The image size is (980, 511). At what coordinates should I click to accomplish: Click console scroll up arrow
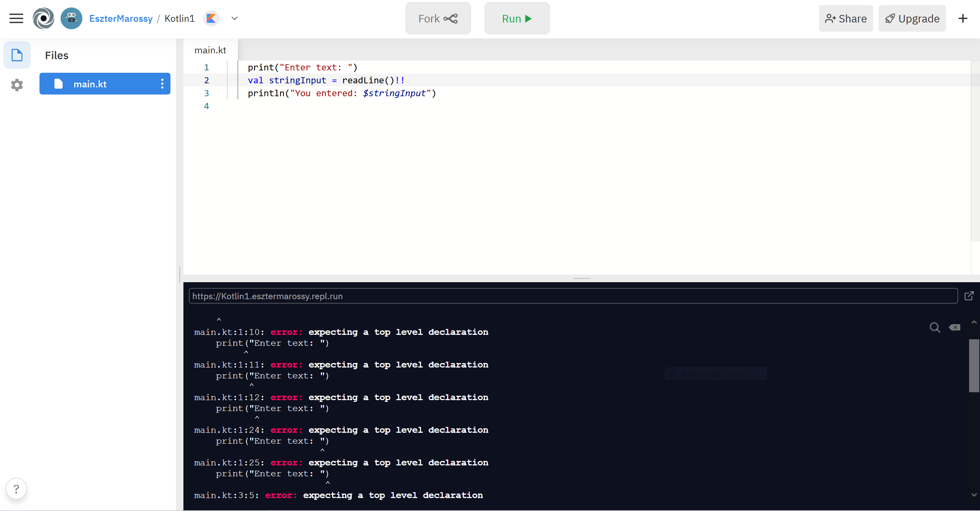point(974,322)
